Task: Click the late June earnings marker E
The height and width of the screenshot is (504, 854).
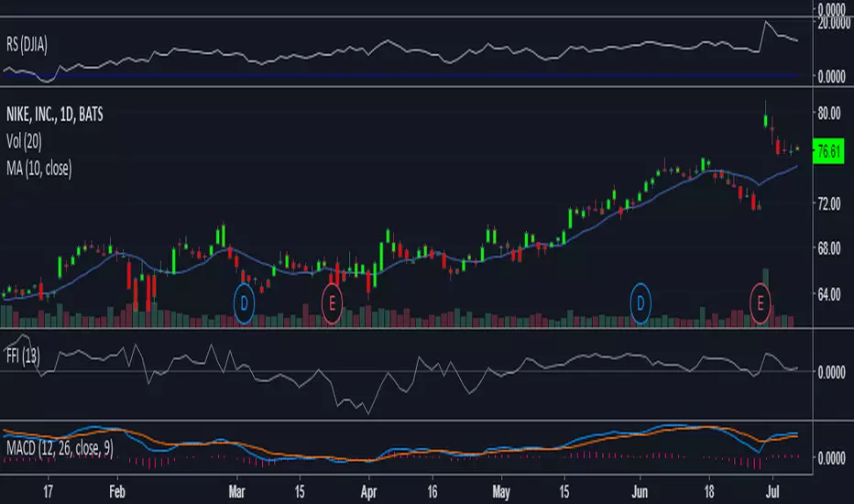Action: pyautogui.click(x=760, y=303)
